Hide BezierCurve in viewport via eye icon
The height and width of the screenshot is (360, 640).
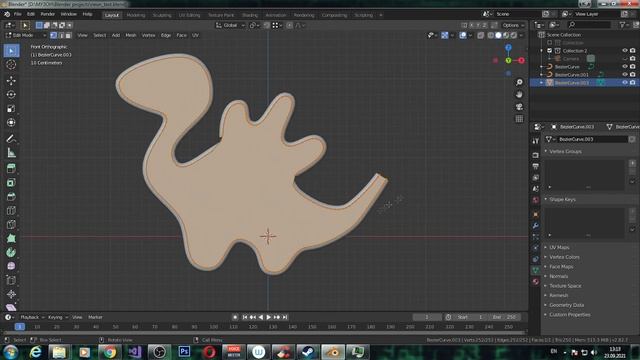(624, 67)
